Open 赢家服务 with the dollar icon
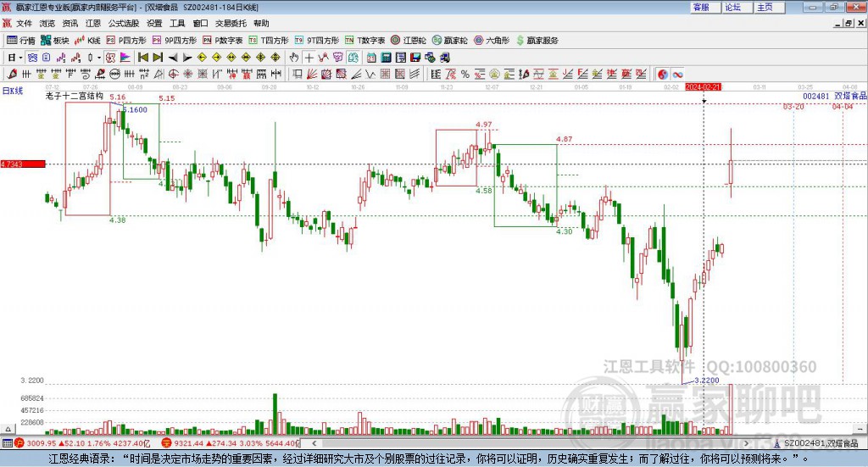 tap(537, 41)
